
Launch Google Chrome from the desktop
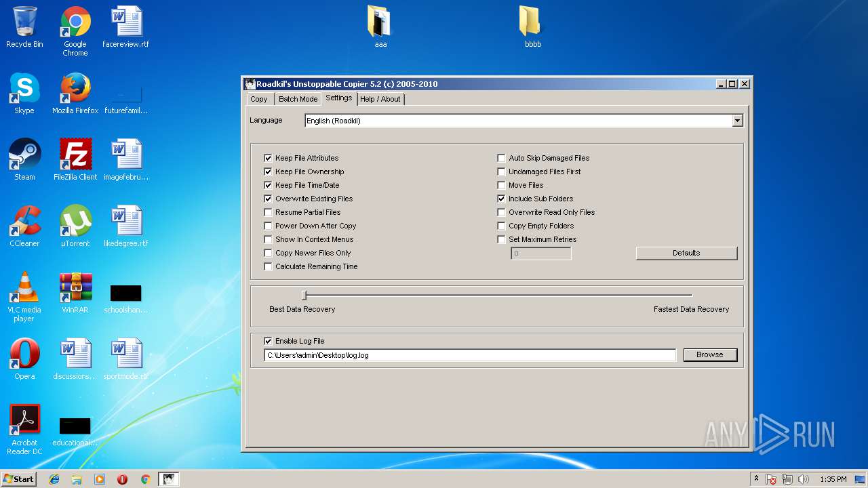(x=75, y=31)
